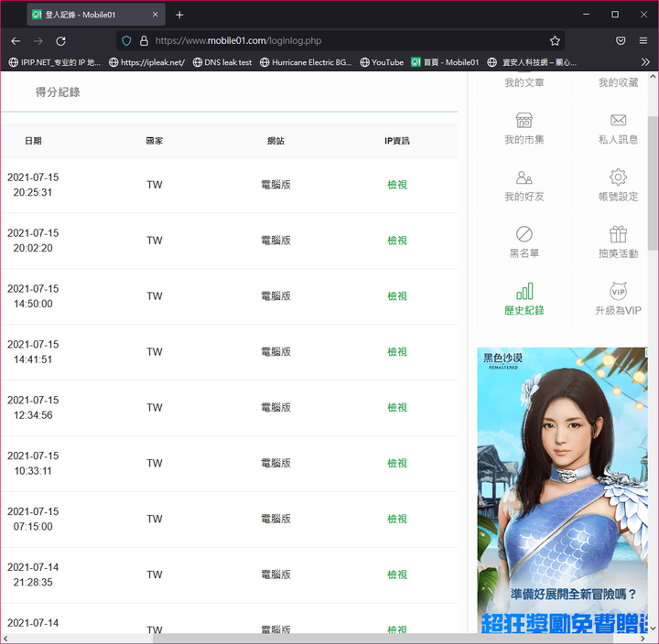This screenshot has height=644, width=659.
Task: Click the 網站 column header
Action: coord(275,141)
